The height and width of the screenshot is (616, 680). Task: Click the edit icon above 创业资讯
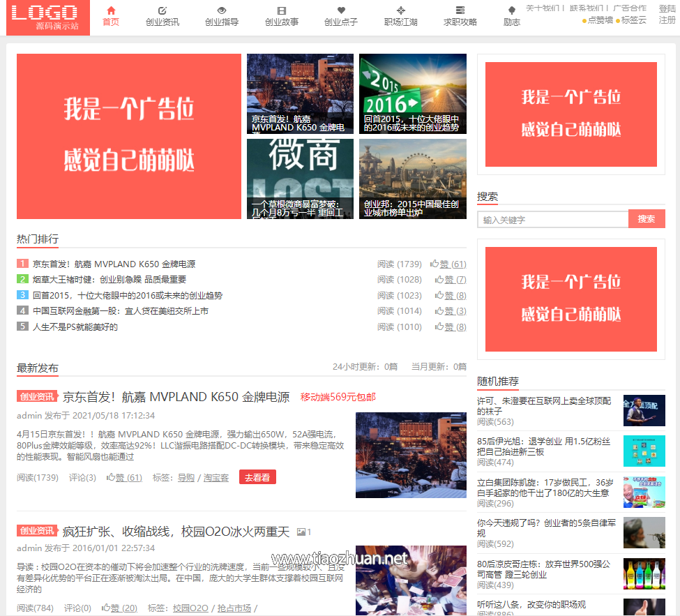tap(163, 10)
